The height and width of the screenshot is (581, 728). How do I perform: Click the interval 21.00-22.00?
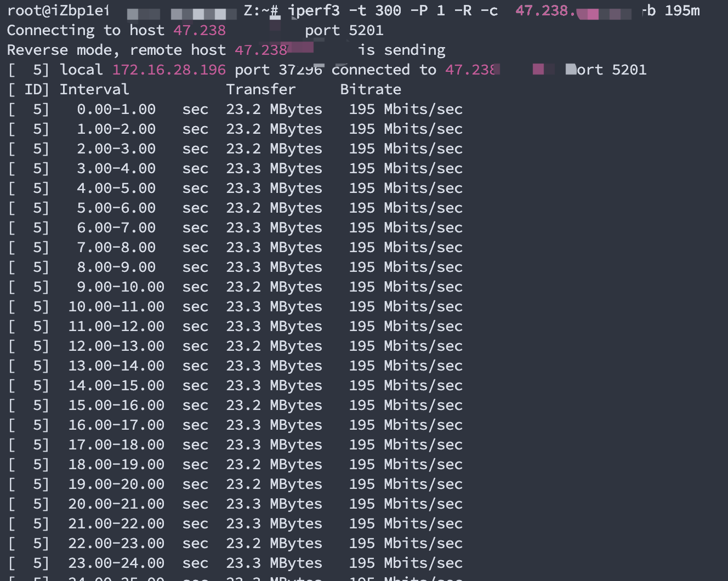pos(116,523)
